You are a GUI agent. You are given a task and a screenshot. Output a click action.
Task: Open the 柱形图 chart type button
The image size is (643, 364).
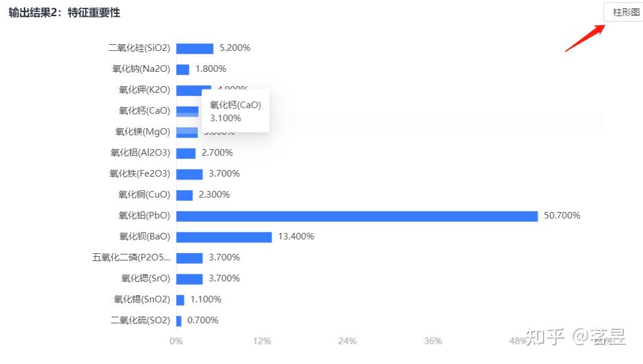click(624, 13)
